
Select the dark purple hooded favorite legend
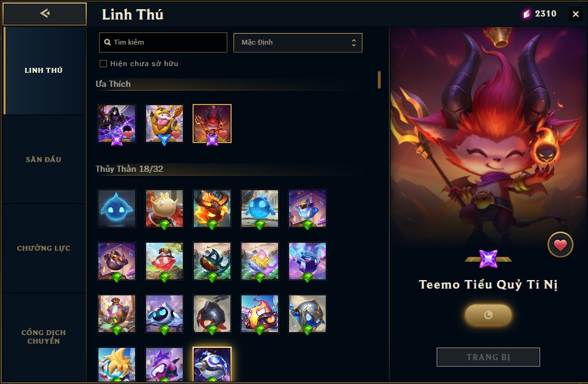pos(117,124)
